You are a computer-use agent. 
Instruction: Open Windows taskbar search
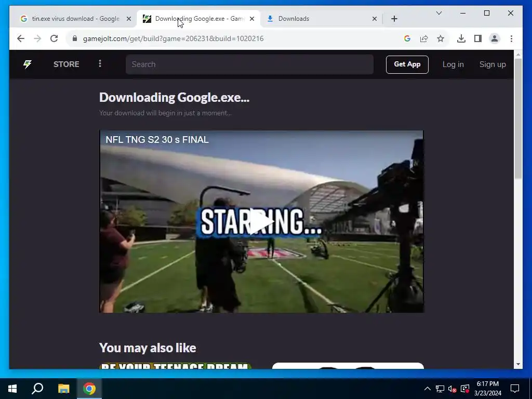pyautogui.click(x=37, y=389)
